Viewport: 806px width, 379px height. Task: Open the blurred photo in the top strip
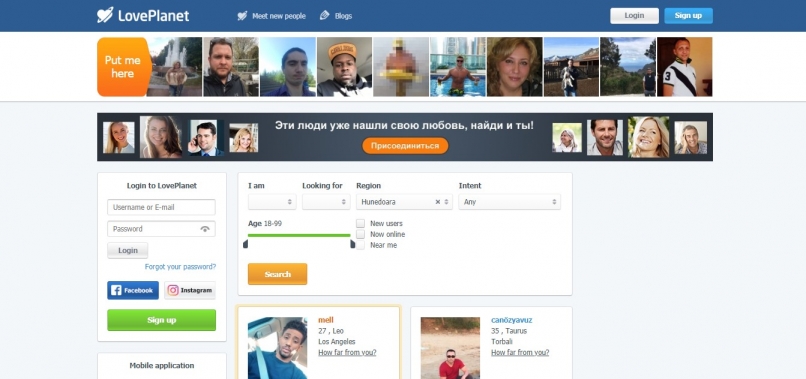point(401,67)
